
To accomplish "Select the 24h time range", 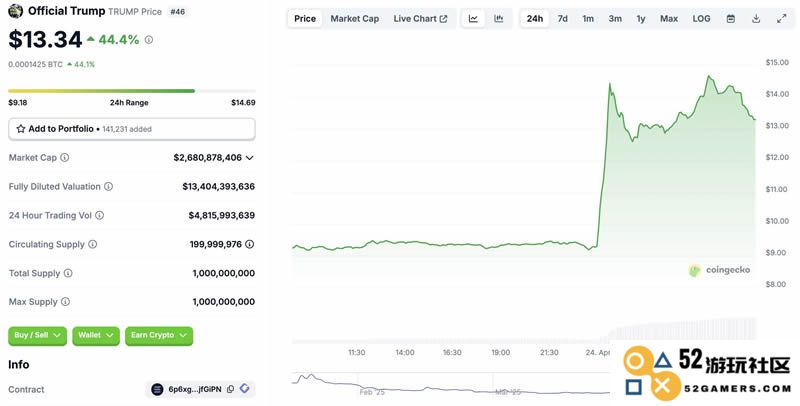I will pyautogui.click(x=535, y=19).
